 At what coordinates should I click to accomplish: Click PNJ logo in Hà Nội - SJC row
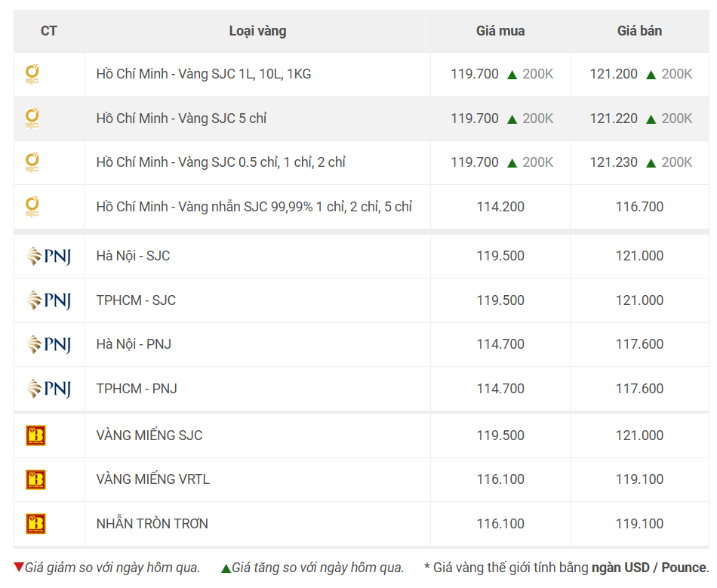click(49, 256)
